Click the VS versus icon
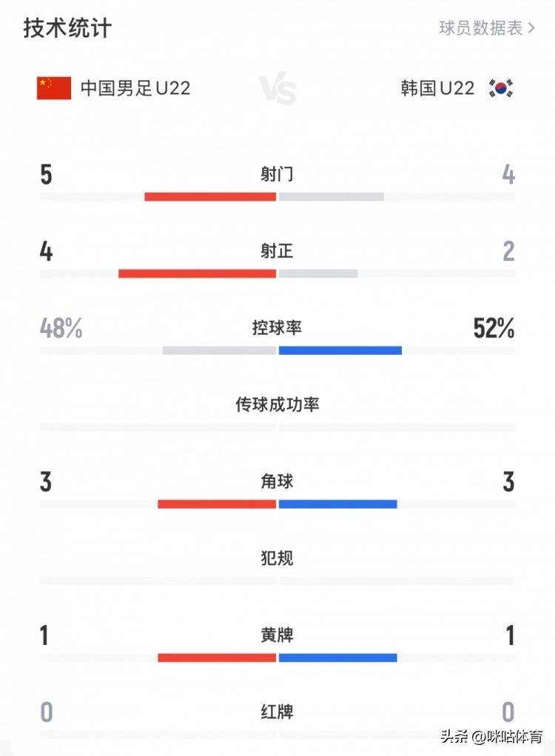This screenshot has width=555, height=756. coord(277,90)
